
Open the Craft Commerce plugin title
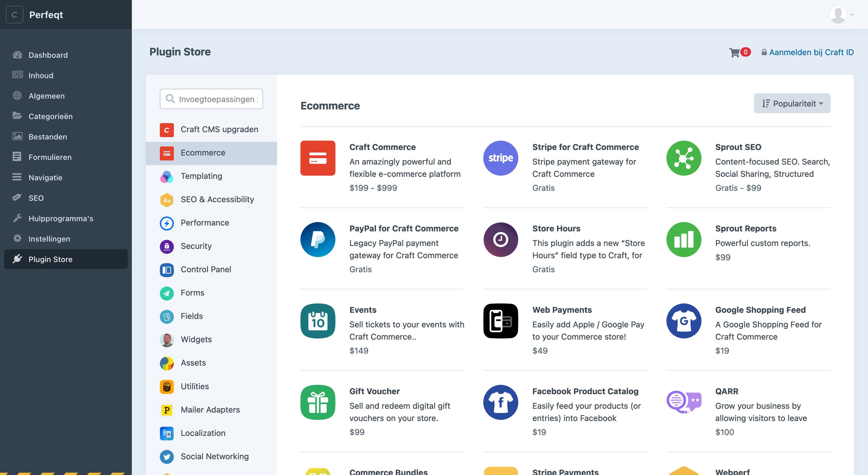(x=382, y=147)
